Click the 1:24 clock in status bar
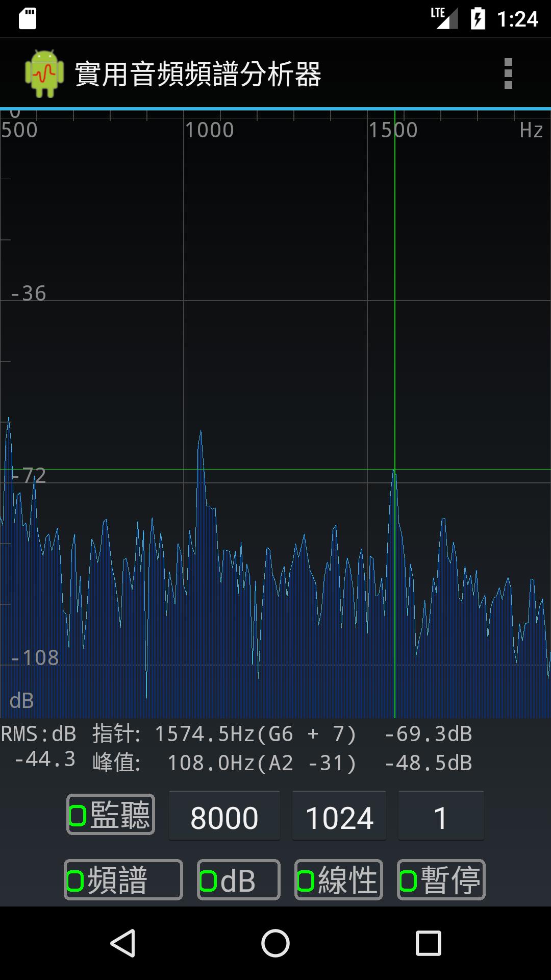Image resolution: width=551 pixels, height=980 pixels. [x=517, y=19]
